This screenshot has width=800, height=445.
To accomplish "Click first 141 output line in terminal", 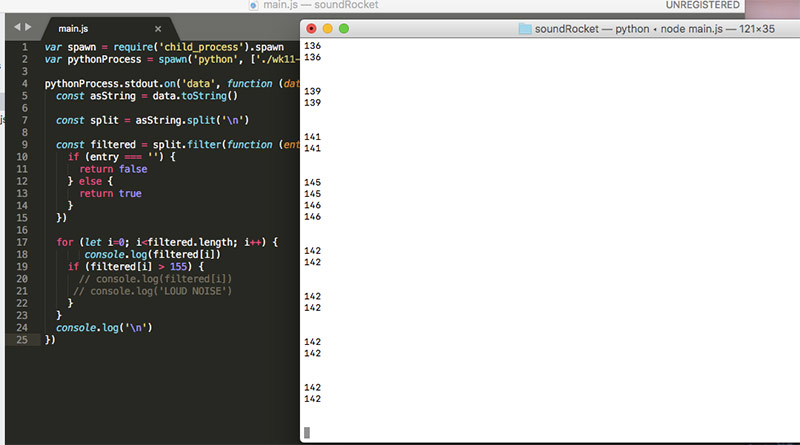I will pos(312,137).
